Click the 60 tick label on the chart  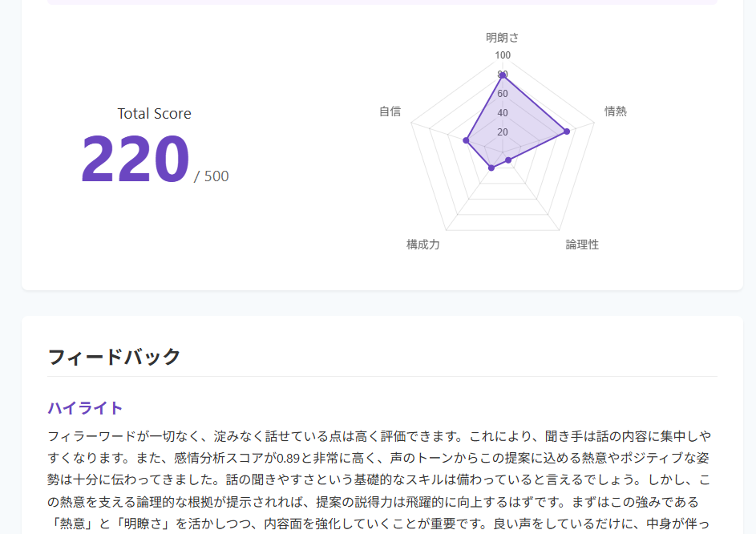(x=503, y=94)
